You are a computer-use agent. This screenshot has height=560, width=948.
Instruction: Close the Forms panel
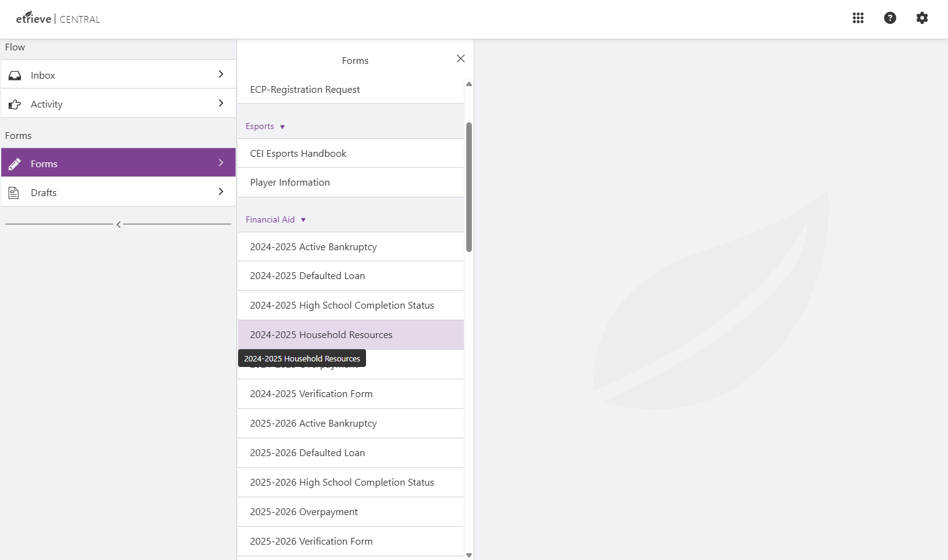(461, 58)
